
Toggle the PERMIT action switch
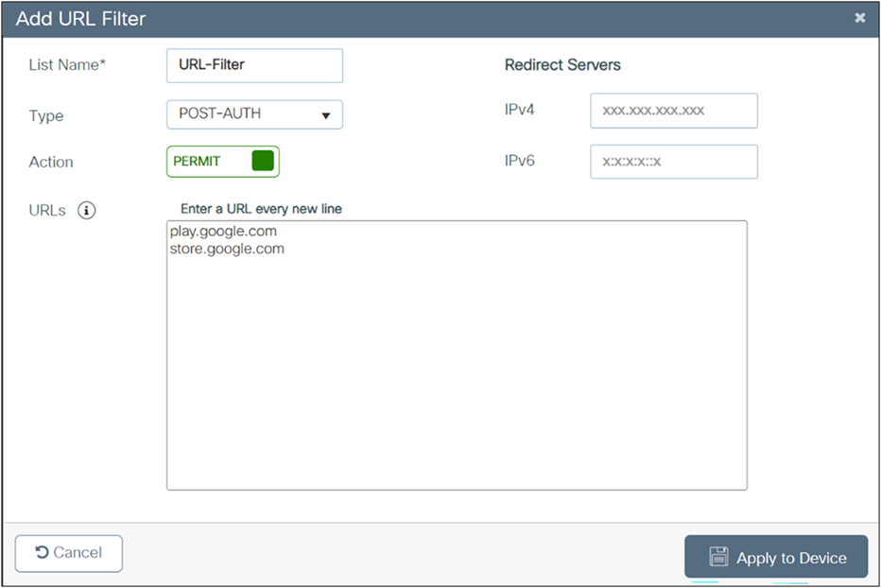tap(223, 162)
